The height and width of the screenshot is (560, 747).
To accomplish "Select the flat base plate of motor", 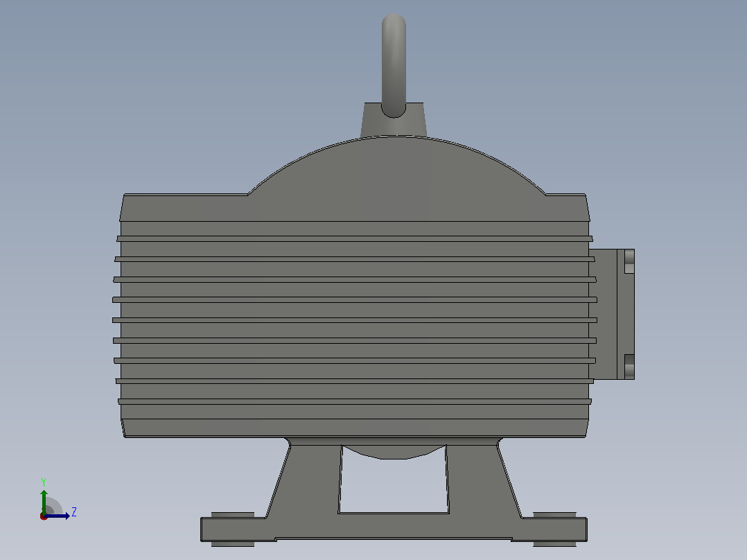I will pyautogui.click(x=394, y=529).
